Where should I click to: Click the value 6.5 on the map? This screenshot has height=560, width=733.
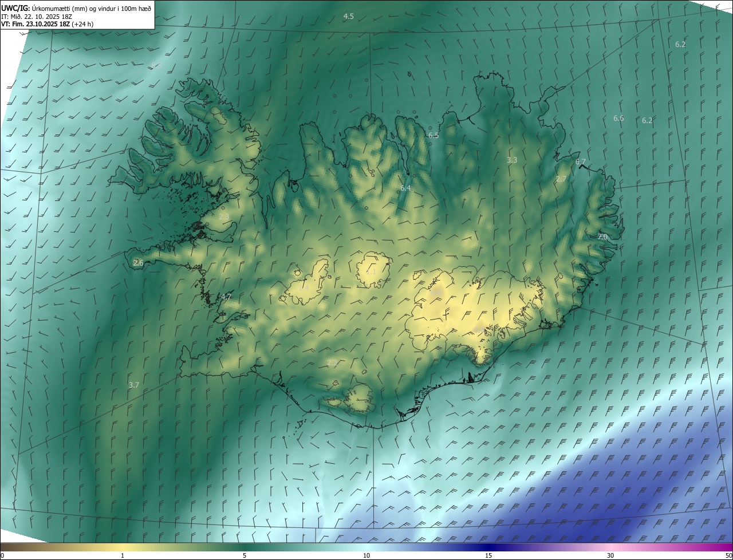tap(434, 135)
